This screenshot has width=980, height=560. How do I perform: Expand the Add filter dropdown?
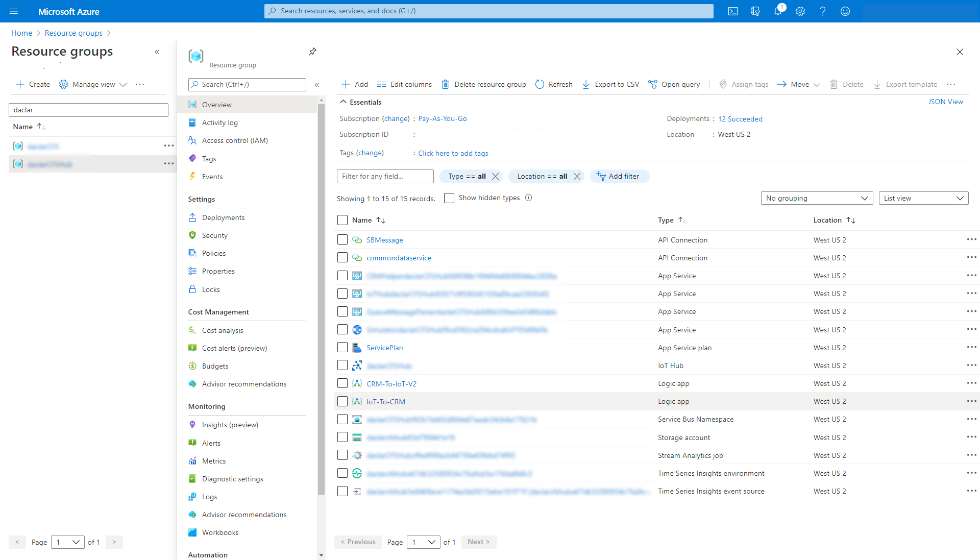point(618,176)
